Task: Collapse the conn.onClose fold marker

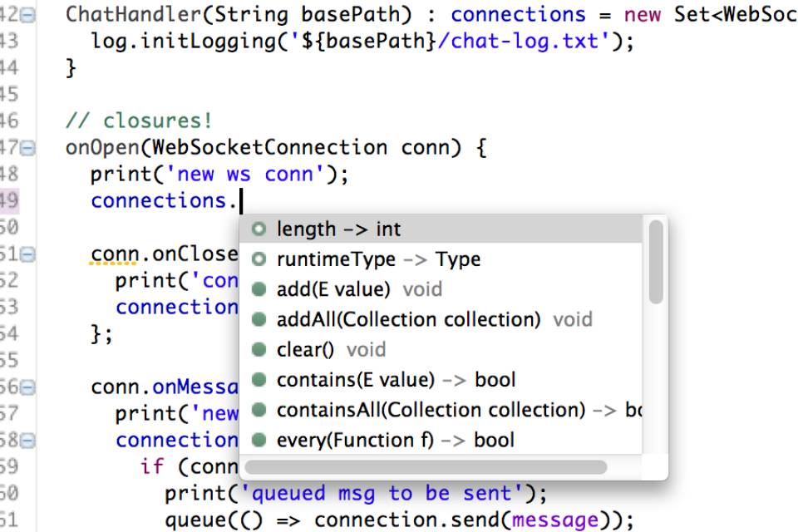Action: click(28, 254)
